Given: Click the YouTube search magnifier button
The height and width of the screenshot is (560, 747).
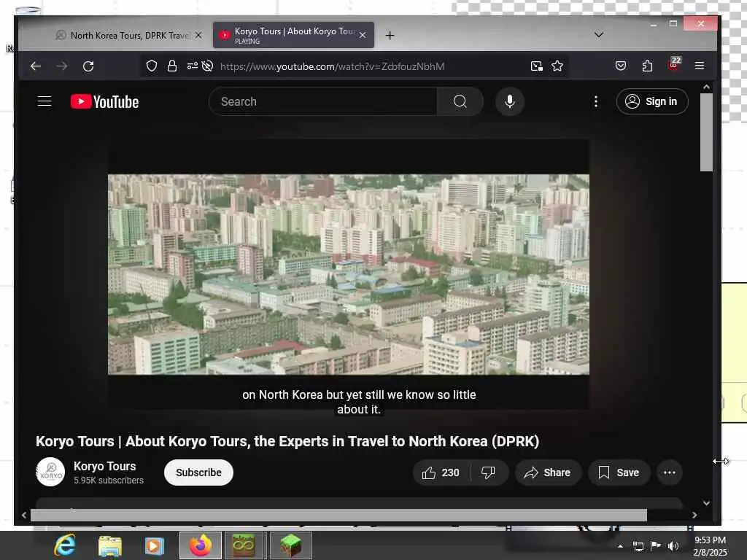Looking at the screenshot, I should pos(460,101).
